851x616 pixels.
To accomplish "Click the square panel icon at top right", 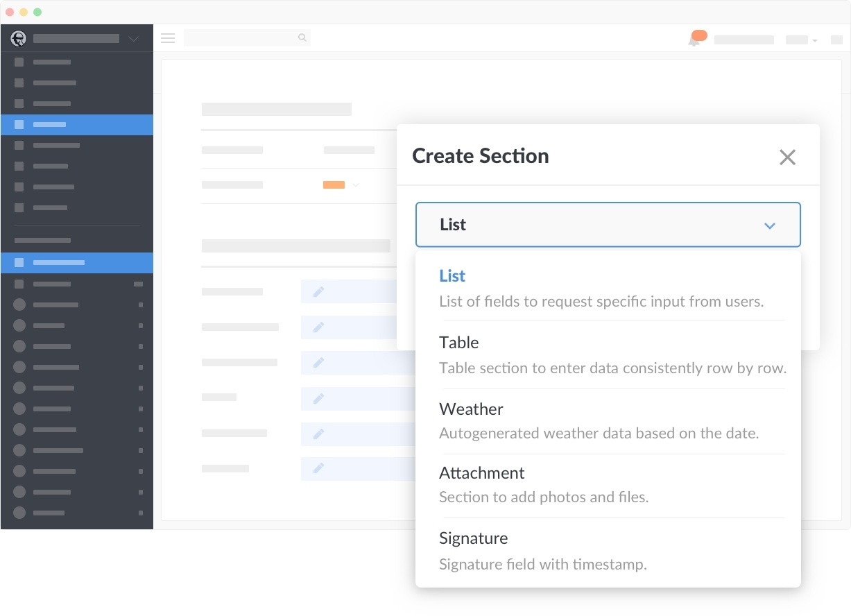I will tap(836, 40).
